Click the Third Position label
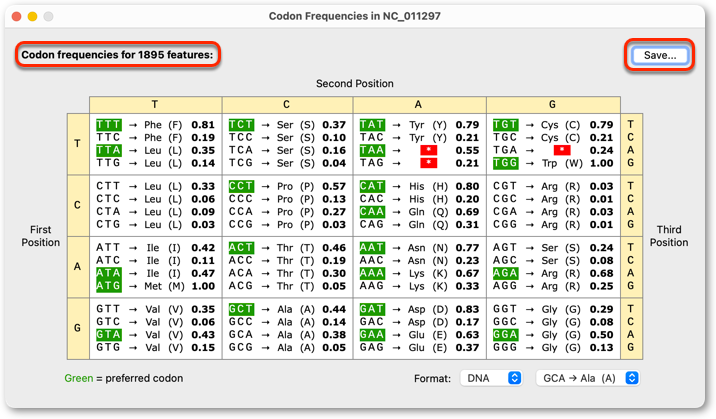Screen dimensions: 716x419 [669, 236]
